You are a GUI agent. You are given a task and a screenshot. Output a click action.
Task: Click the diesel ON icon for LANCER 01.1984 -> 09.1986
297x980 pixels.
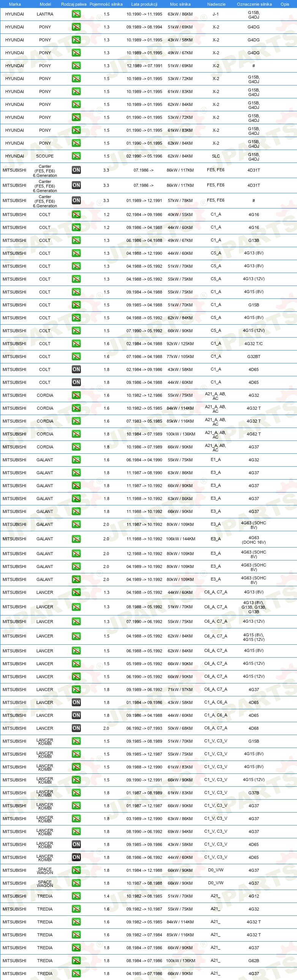point(76,702)
